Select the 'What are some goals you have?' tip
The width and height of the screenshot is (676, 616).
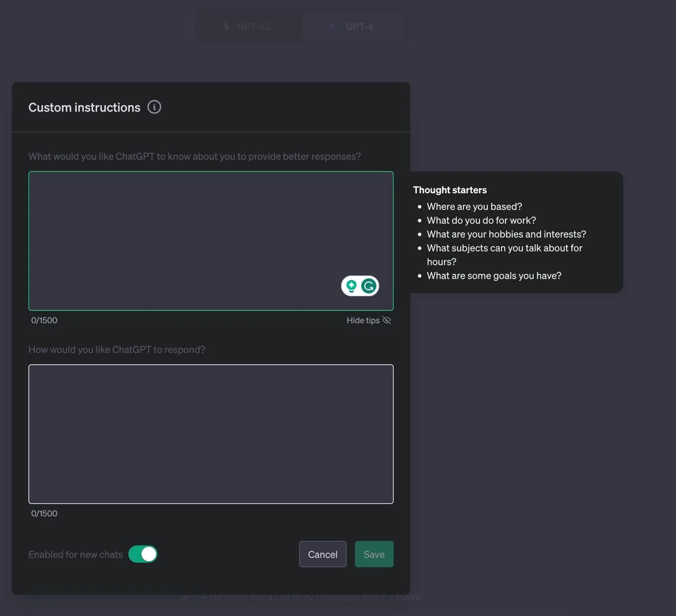pos(494,276)
